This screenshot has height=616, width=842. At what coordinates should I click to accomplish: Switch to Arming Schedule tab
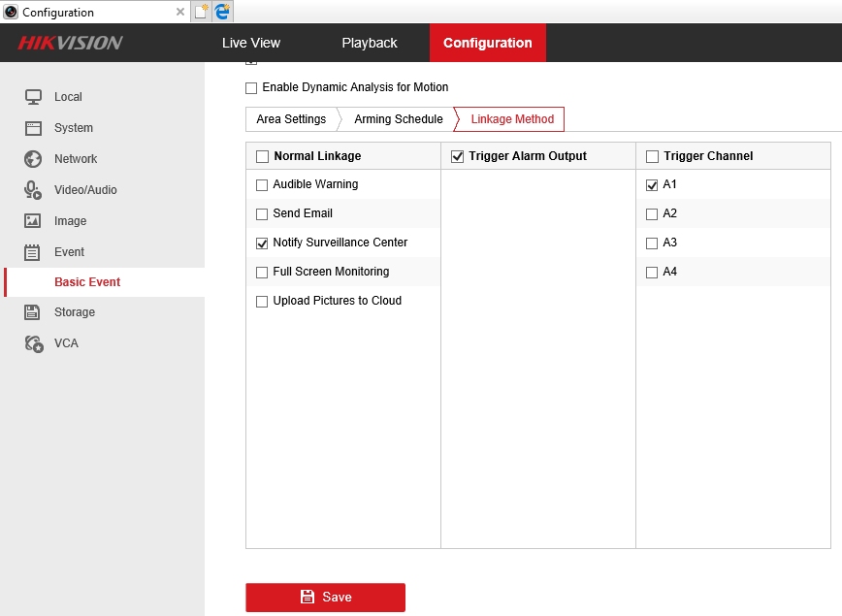399,119
